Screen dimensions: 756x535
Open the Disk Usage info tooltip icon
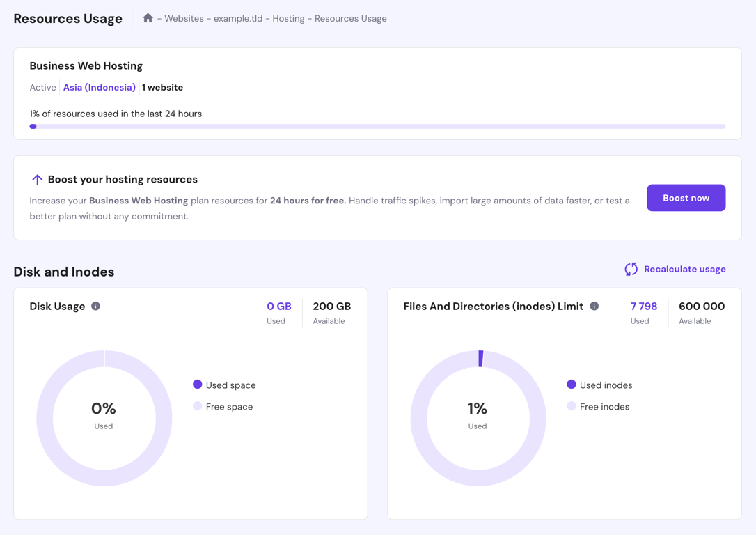97,306
